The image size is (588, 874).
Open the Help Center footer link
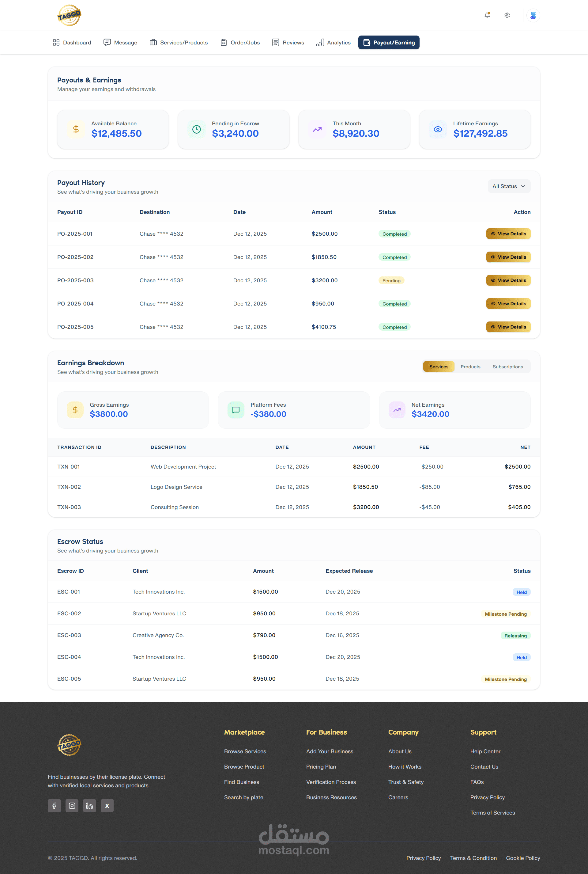tap(485, 751)
